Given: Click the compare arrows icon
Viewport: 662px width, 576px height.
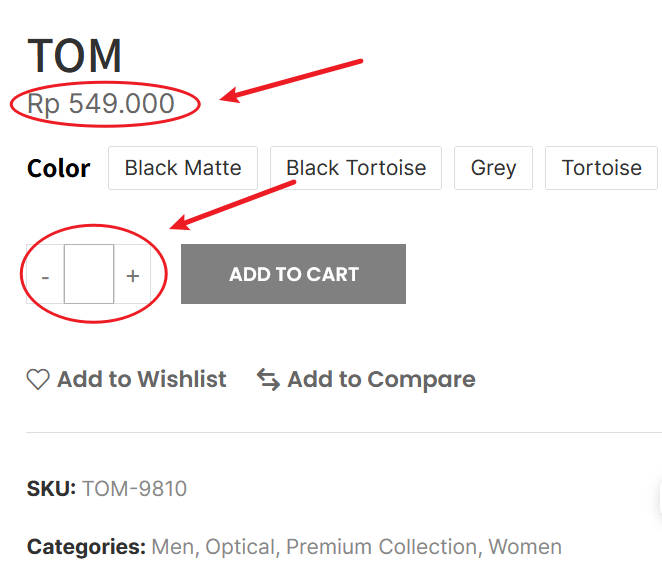Looking at the screenshot, I should click(x=269, y=379).
